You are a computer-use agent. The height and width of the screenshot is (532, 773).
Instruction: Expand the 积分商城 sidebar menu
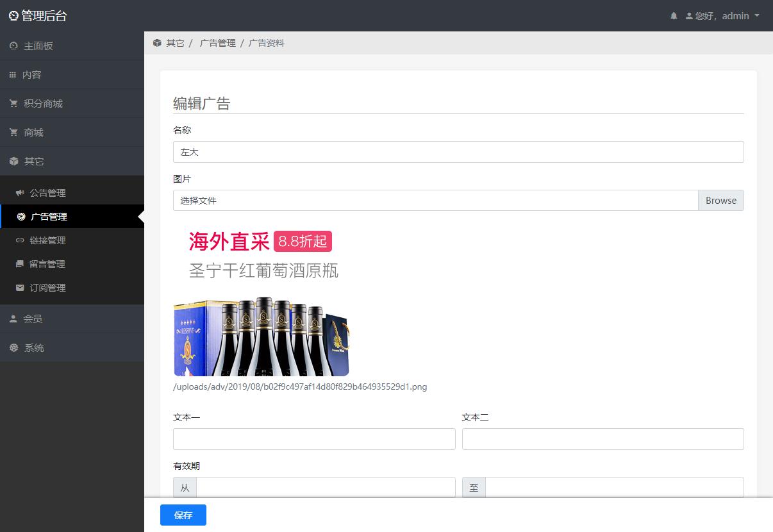pyautogui.click(x=72, y=104)
